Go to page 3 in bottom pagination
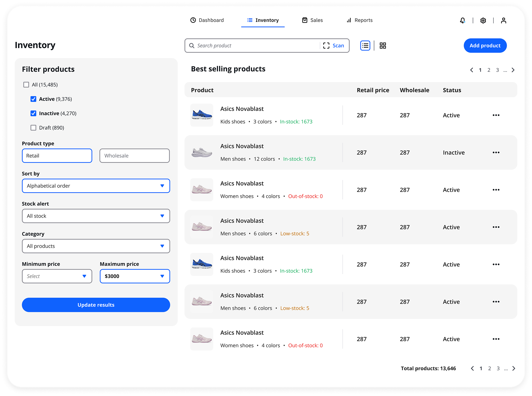 pyautogui.click(x=498, y=368)
